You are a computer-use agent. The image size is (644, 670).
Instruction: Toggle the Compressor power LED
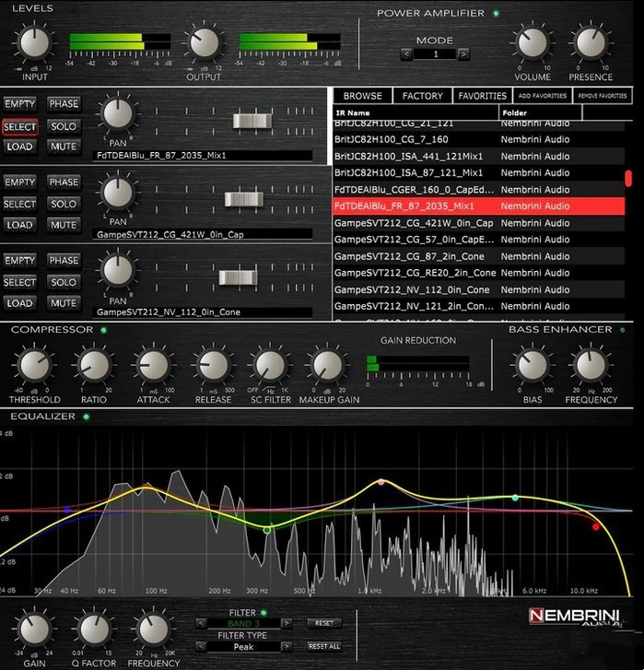(103, 330)
